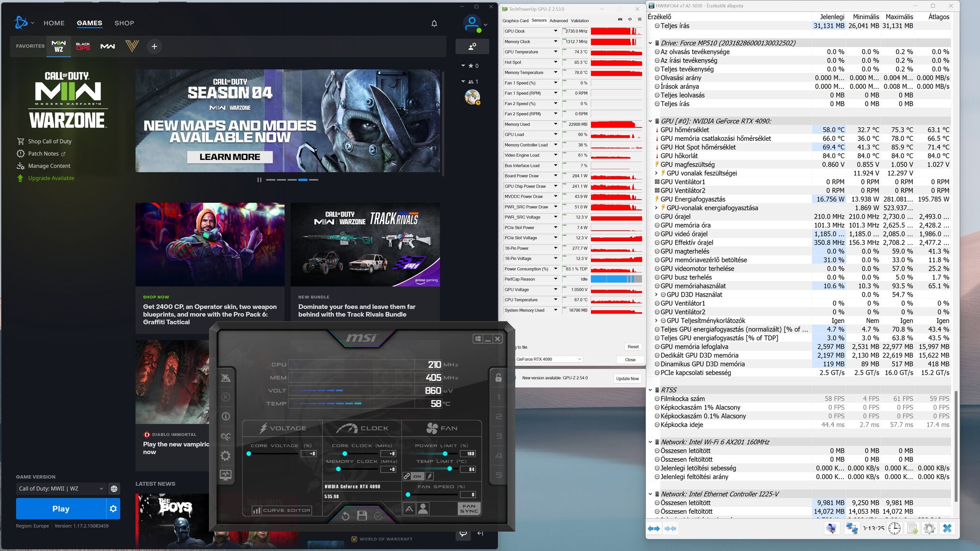Collapse the RTSS sensor group

(x=651, y=390)
